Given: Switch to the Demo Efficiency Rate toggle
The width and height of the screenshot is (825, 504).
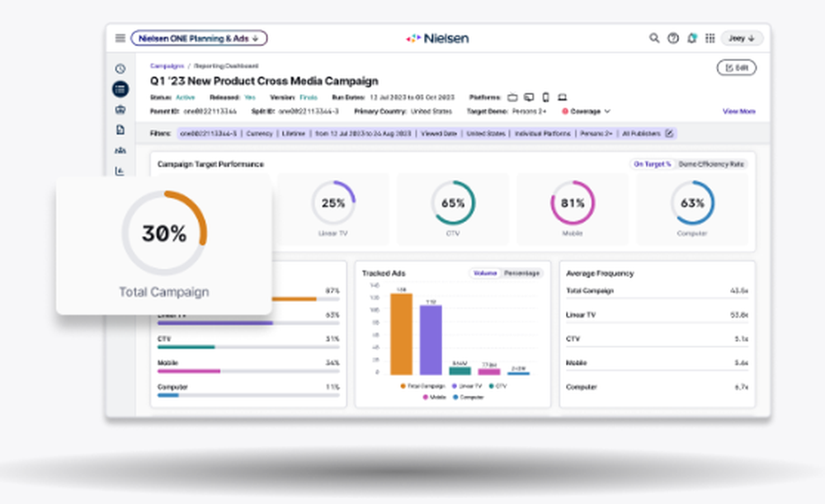Looking at the screenshot, I should (x=711, y=164).
